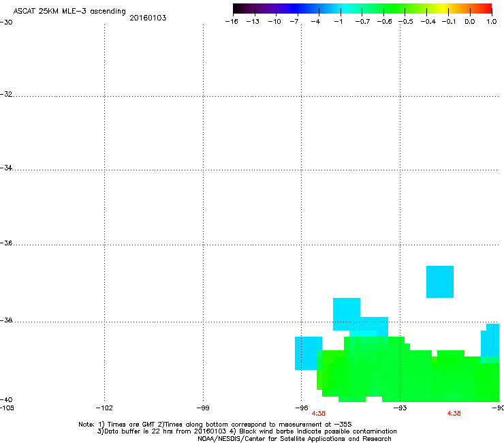Click the -13 color bar label
The width and height of the screenshot is (504, 443).
pos(253,22)
